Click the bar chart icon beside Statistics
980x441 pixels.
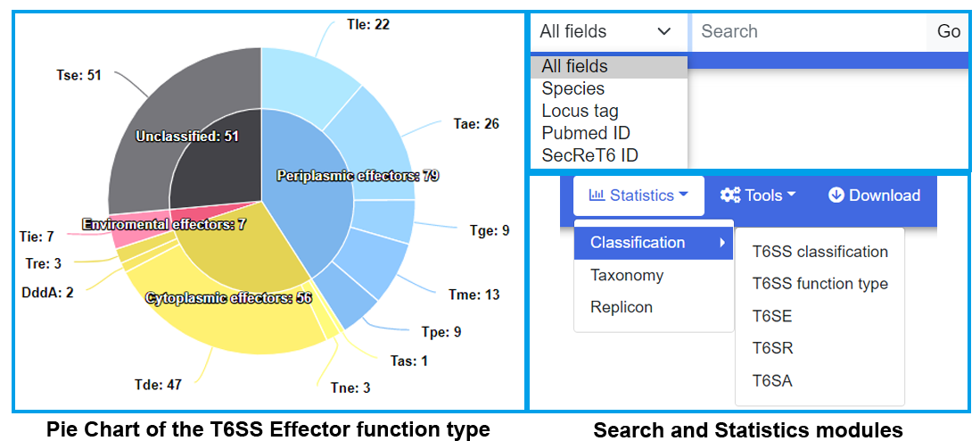597,196
